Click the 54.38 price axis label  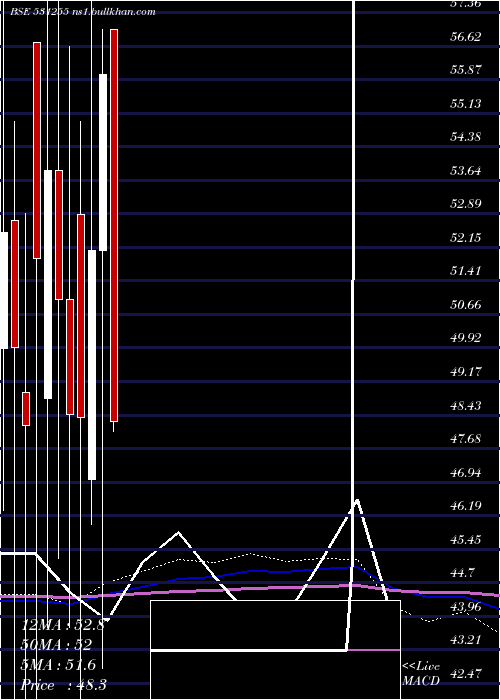[466, 137]
